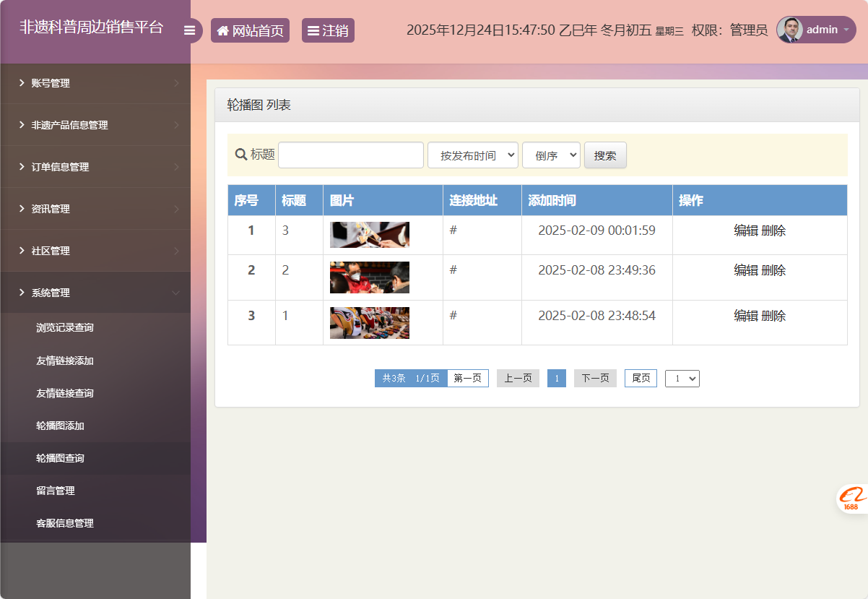Screen dimensions: 868x599
Task: Expand 资讯管理 using its right chevron
Action: click(x=176, y=209)
